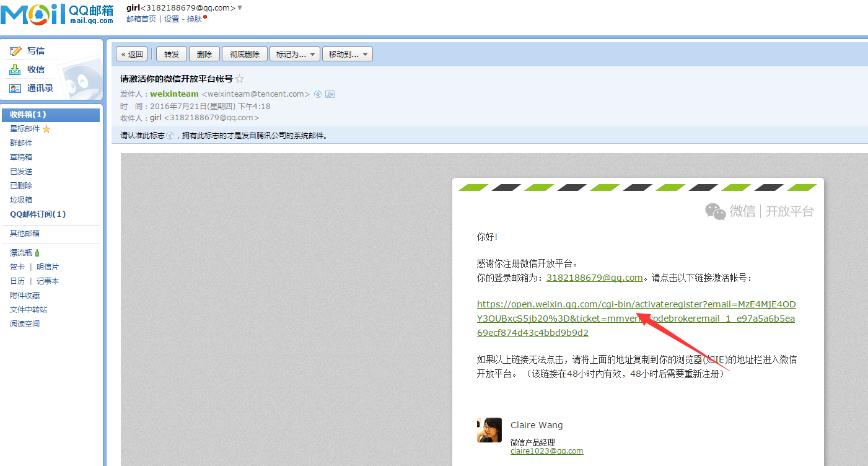Expand account dropdown arrow next to girl address
The width and height of the screenshot is (868, 466).
[x=240, y=8]
